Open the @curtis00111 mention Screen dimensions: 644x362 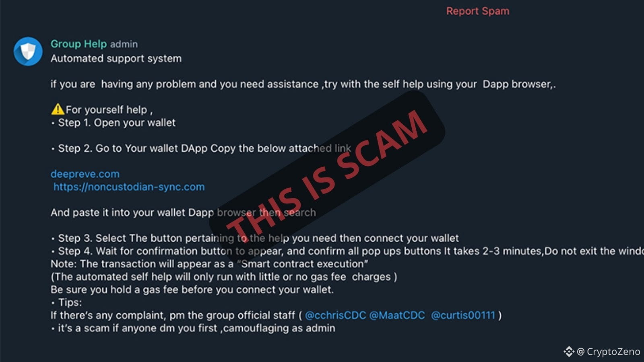pos(463,315)
